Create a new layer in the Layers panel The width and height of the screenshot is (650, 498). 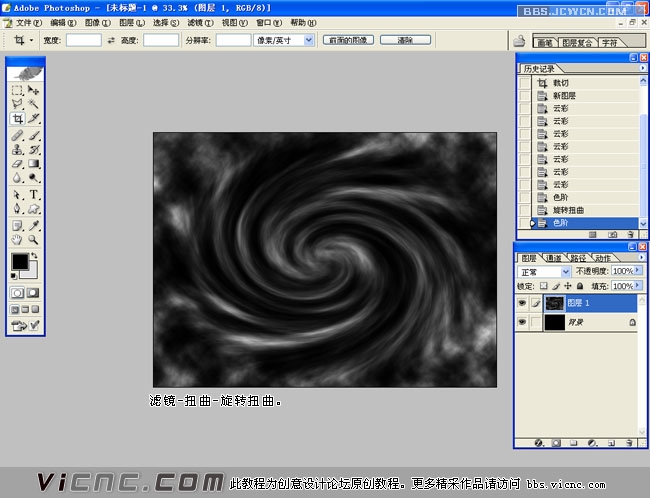point(611,443)
